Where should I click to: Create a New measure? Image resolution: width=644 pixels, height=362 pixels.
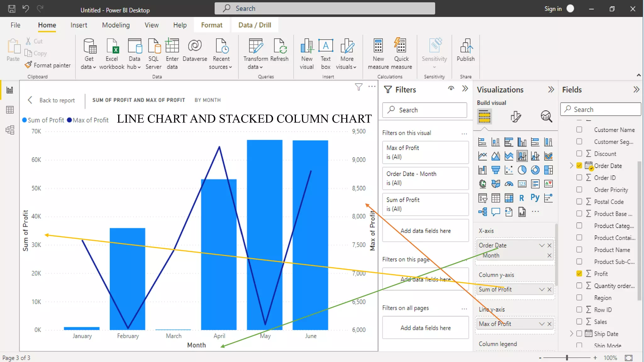(x=378, y=54)
